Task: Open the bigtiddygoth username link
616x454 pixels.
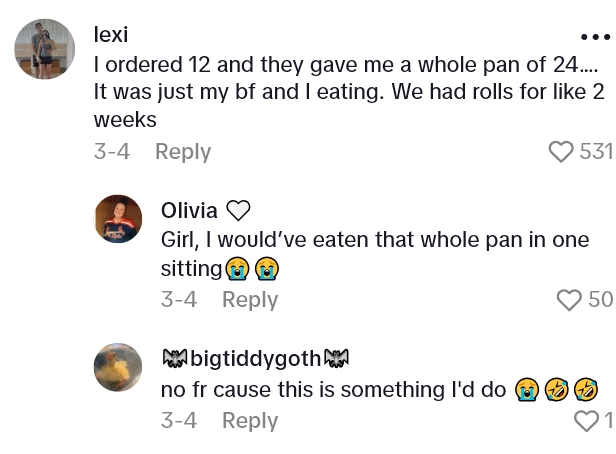Action: click(255, 359)
